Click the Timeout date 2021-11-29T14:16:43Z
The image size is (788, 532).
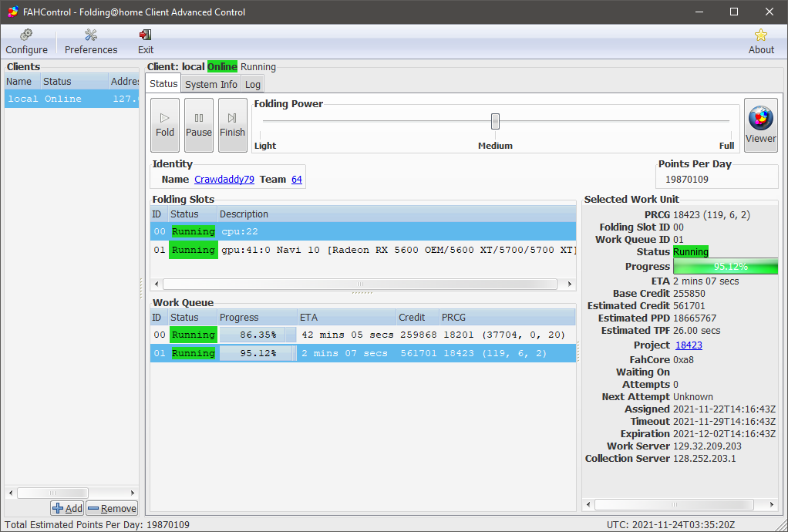[724, 422]
